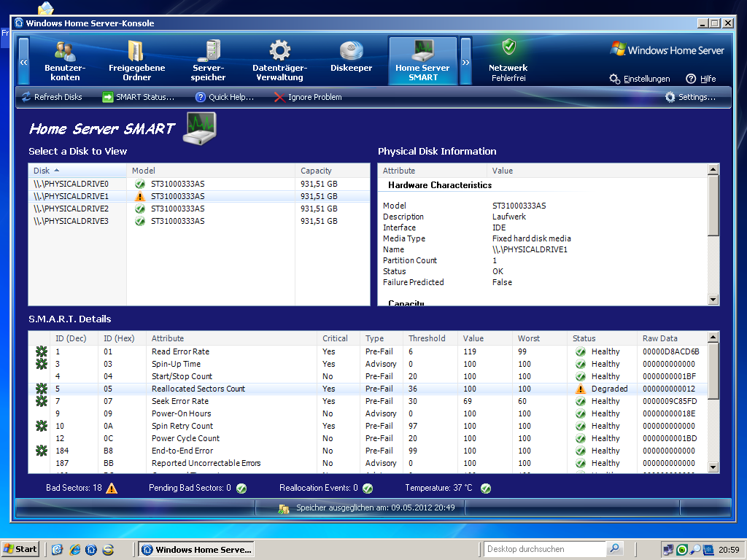Click the Desktop durchsuchen search field

tap(545, 549)
